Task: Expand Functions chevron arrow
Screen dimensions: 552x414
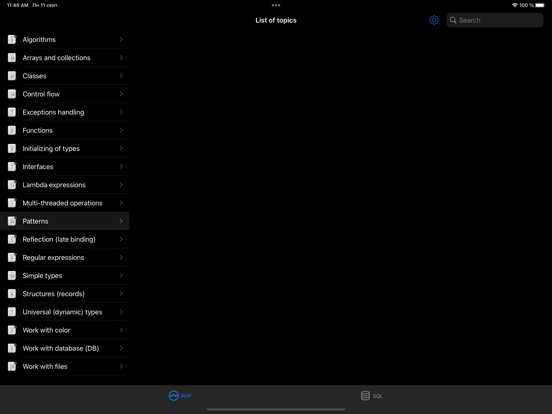Action: 121,130
